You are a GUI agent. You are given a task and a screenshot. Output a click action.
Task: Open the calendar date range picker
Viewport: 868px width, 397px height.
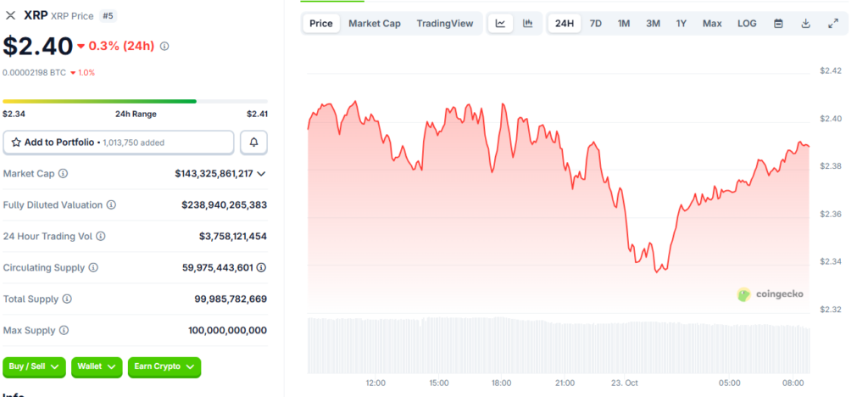[x=778, y=24]
